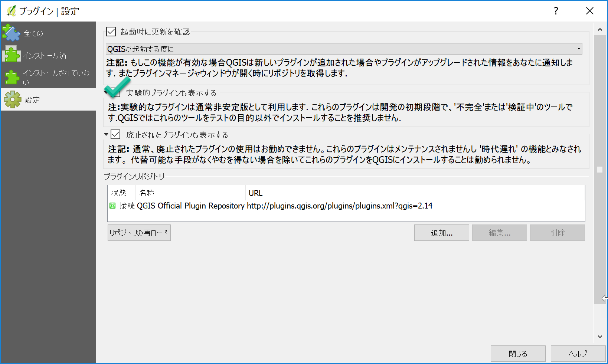Click the green puzzle icon for インストール済
Screen dimensions: 608x364
pos(11,55)
